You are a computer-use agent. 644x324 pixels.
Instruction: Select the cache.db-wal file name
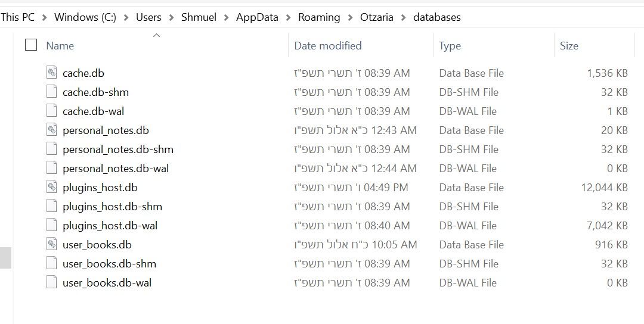[93, 111]
